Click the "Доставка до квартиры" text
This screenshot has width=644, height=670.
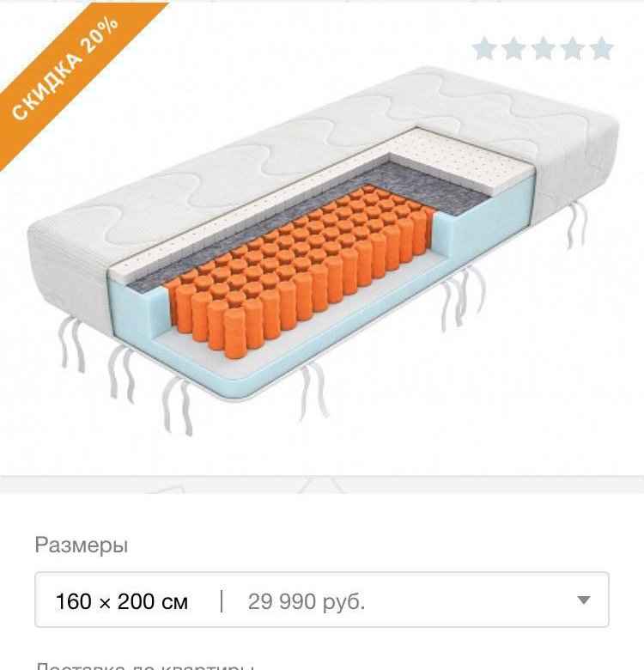(x=144, y=665)
